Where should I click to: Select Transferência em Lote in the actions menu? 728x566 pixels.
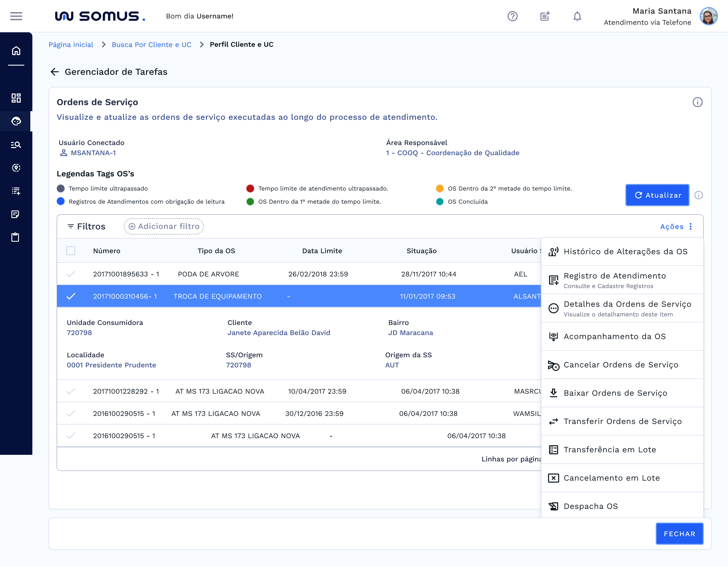[609, 450]
